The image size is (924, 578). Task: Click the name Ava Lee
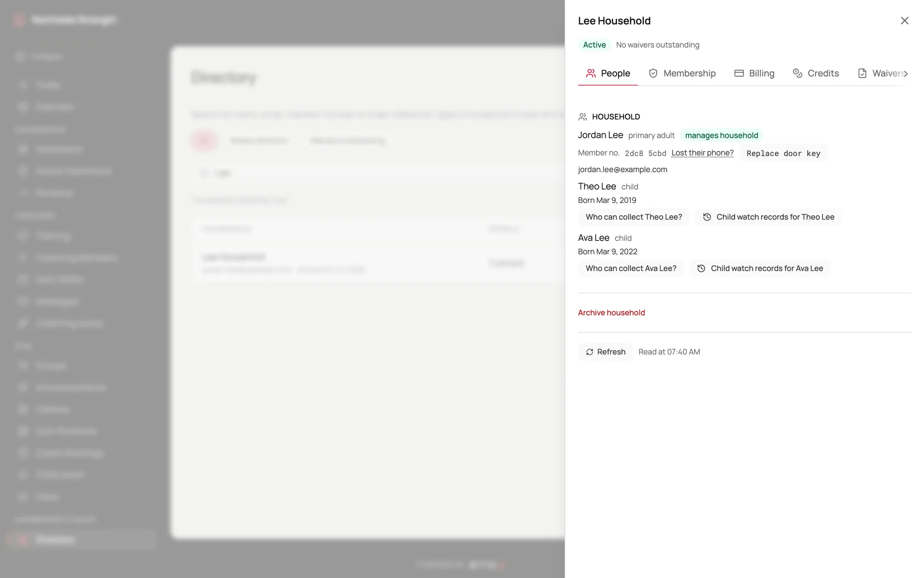point(593,238)
